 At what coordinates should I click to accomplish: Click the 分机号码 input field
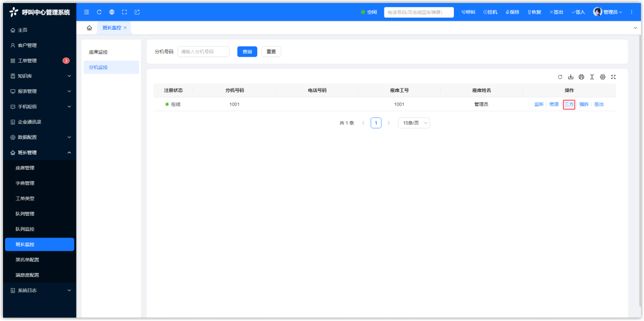point(203,52)
